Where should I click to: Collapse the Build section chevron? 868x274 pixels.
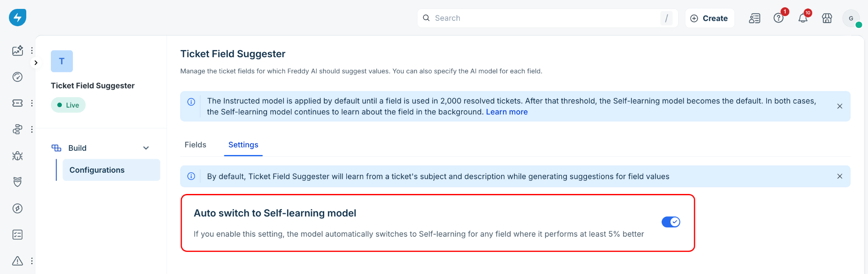[x=146, y=148]
